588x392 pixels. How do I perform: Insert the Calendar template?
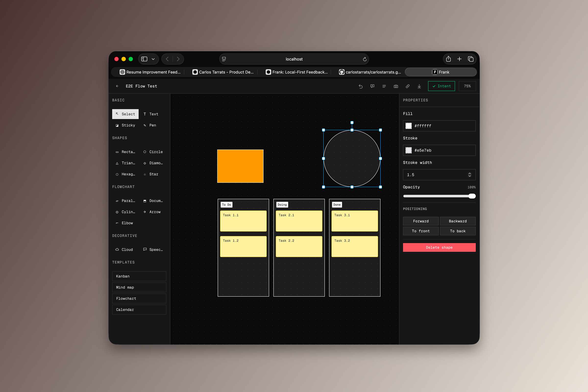coord(139,310)
